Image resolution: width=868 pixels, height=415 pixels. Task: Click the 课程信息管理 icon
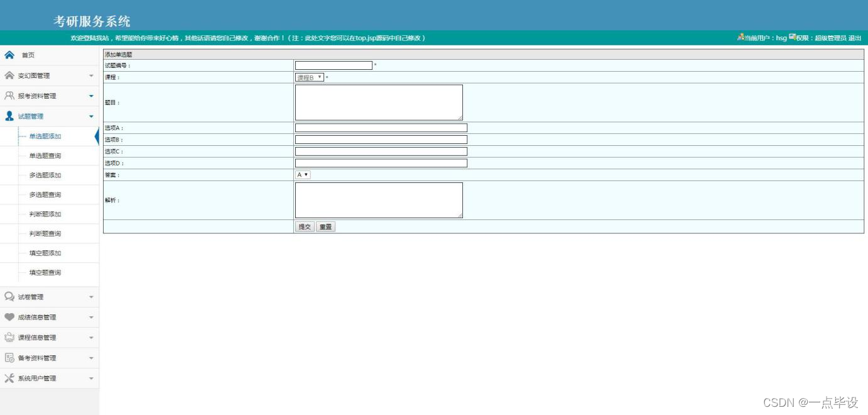pyautogui.click(x=9, y=337)
